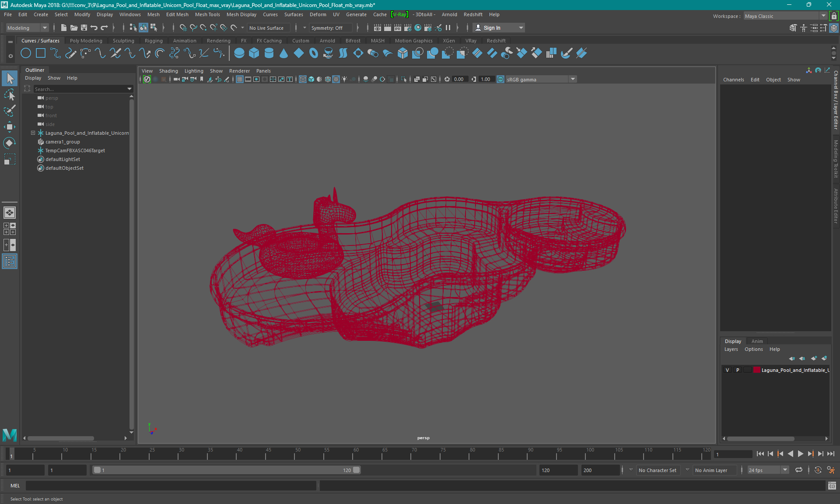
Task: Click the current frame field in playback controls
Action: point(733,454)
